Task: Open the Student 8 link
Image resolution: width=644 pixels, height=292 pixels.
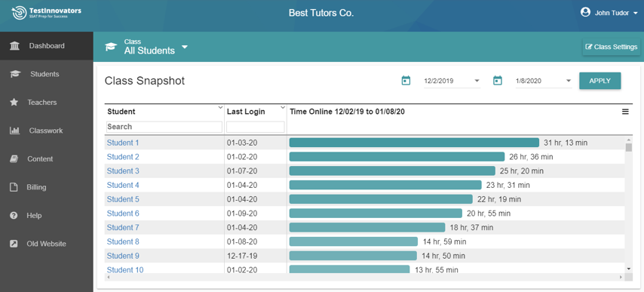Action: [123, 242]
